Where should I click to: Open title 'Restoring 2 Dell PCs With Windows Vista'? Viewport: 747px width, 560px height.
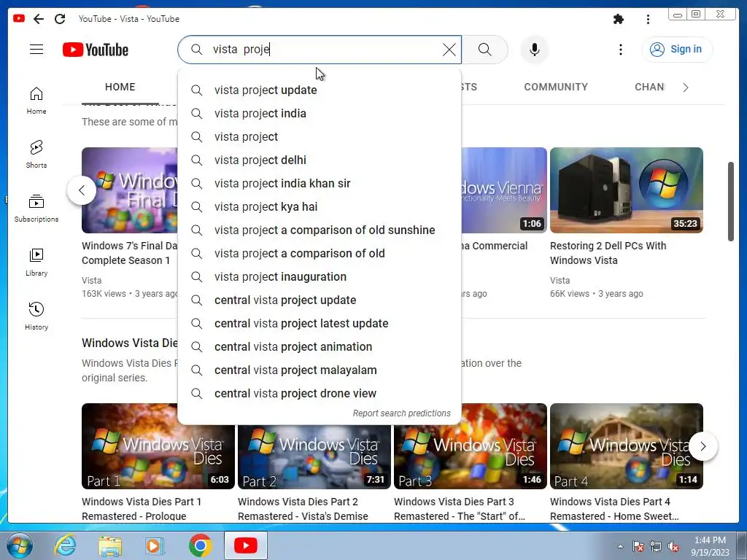[608, 253]
